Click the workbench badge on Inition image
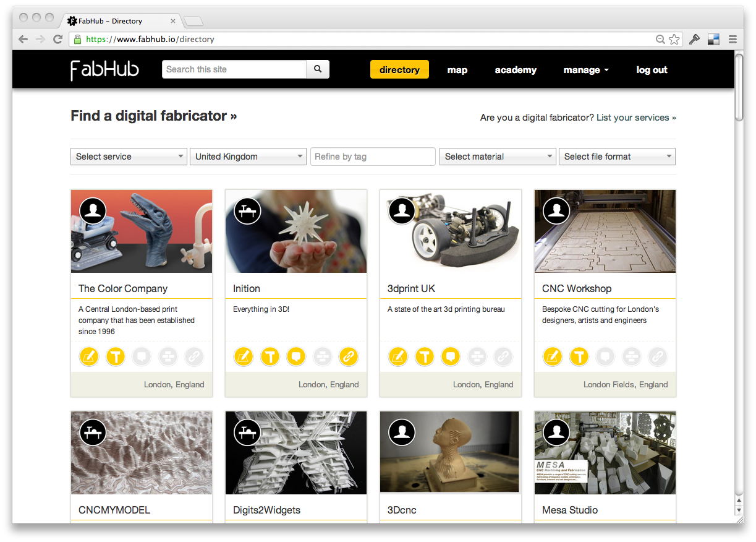 (x=247, y=211)
